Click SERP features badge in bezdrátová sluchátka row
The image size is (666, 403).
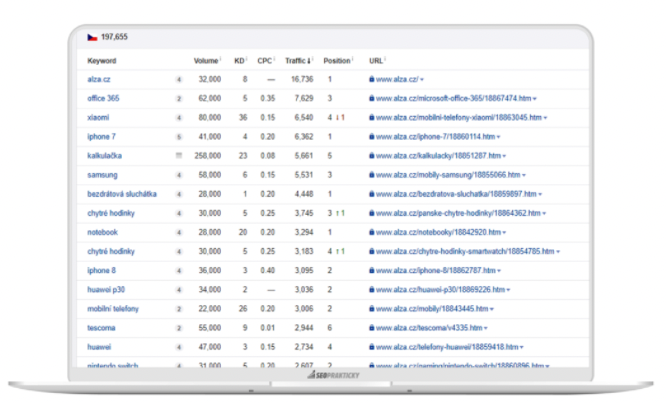[x=179, y=194]
